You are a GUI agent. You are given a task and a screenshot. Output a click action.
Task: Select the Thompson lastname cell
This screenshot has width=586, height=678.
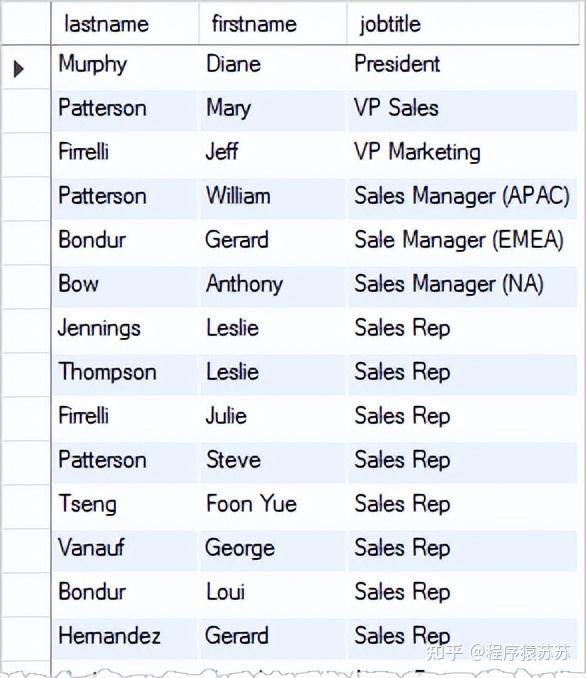(x=125, y=374)
